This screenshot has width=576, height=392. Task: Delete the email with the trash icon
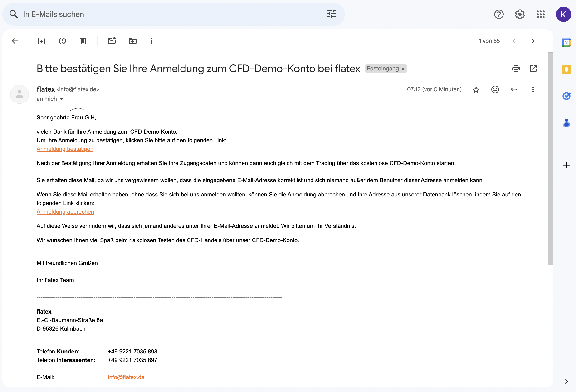tap(83, 41)
